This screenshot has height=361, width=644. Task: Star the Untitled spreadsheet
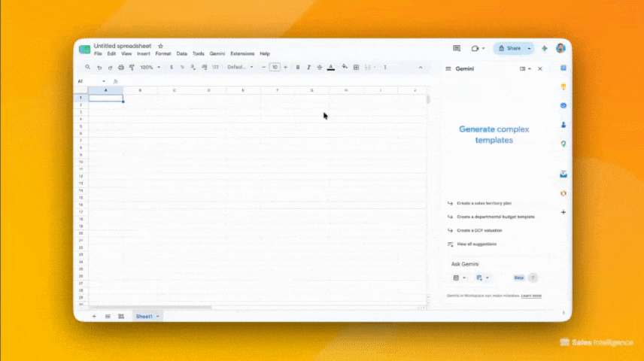coord(160,46)
